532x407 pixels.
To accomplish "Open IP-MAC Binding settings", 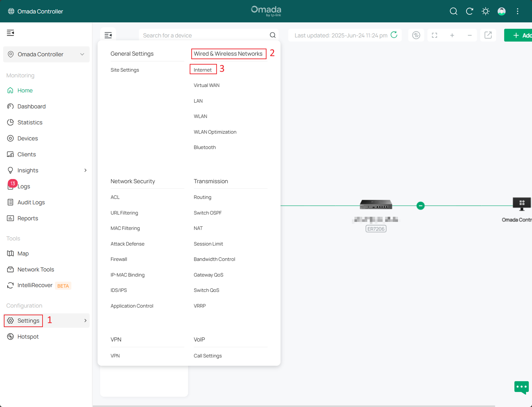I will tap(128, 275).
